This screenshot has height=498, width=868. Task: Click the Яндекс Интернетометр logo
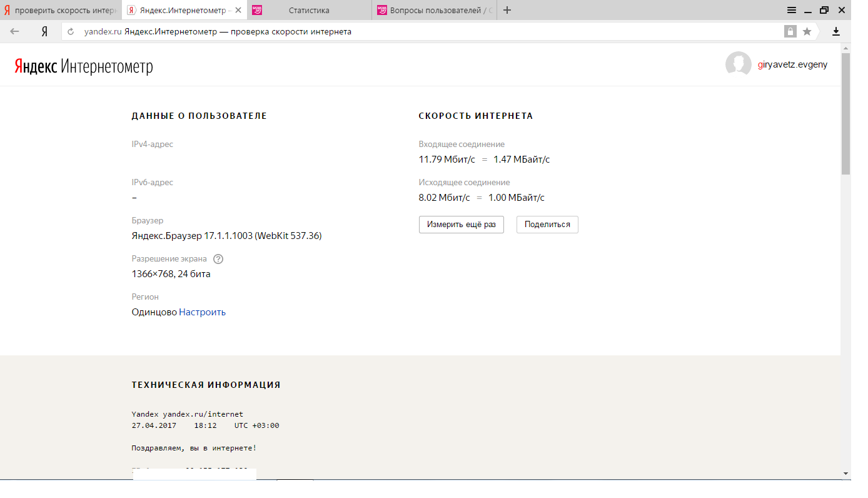click(x=84, y=66)
